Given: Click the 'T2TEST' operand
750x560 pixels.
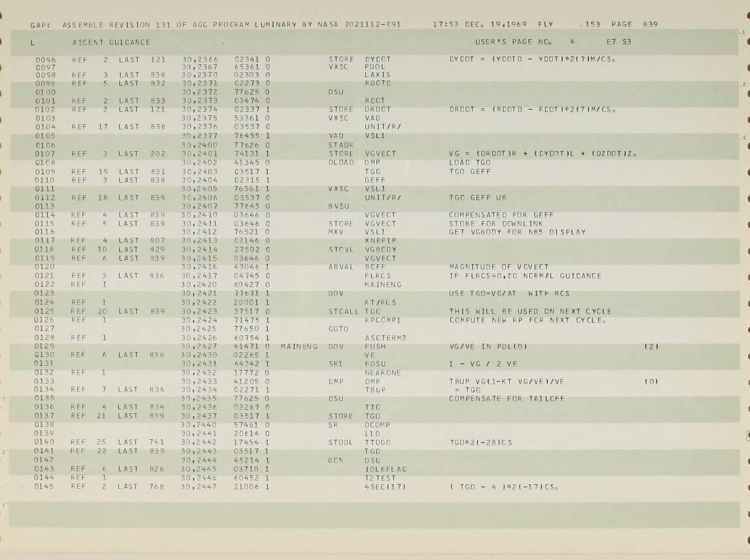Looking at the screenshot, I should coord(380,478).
